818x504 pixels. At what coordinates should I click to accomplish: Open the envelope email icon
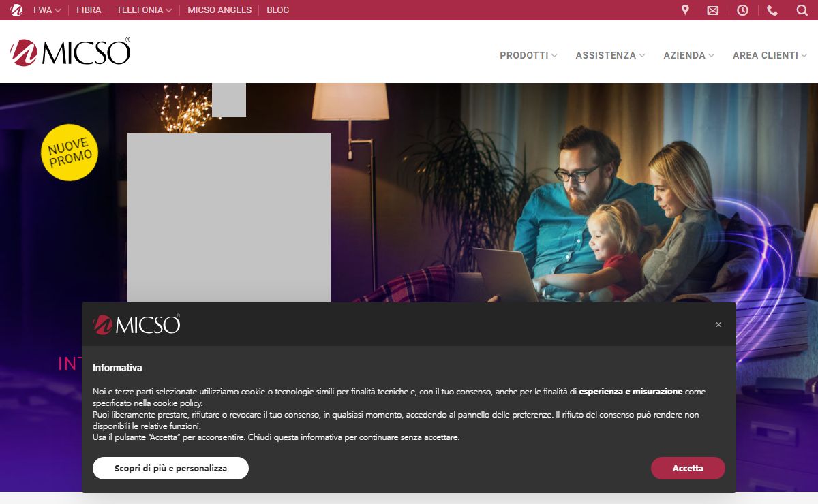pos(712,10)
